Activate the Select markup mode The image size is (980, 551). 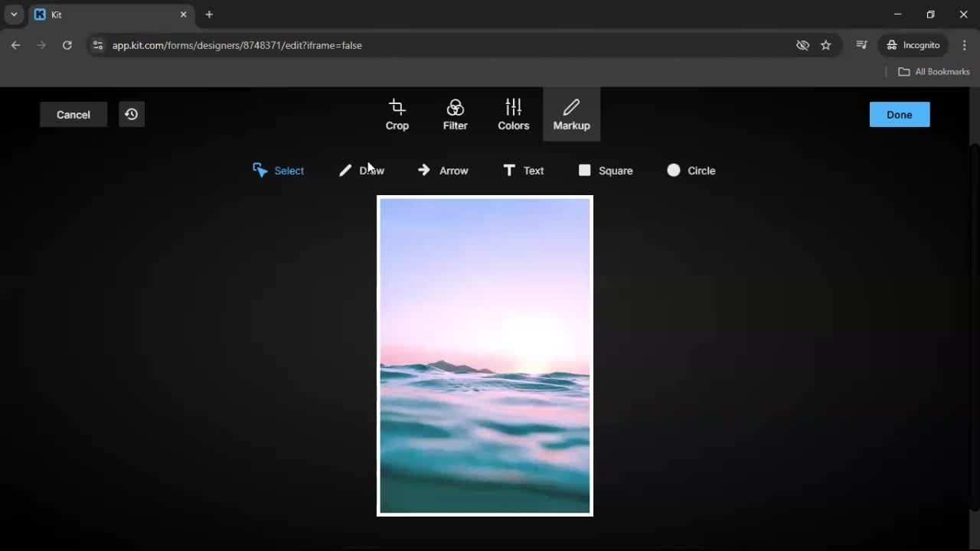[x=278, y=171]
